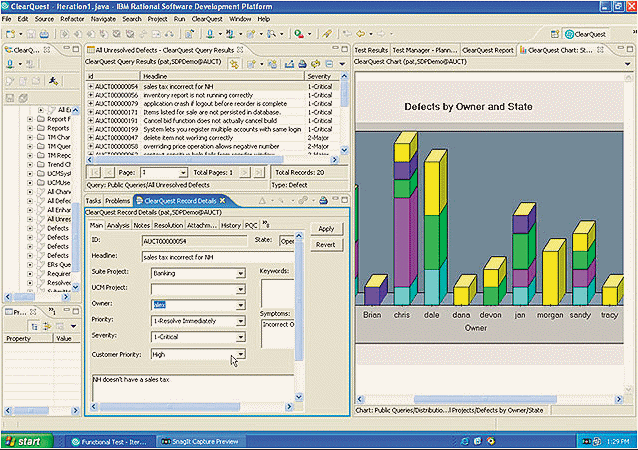Open the Priority dropdown
638x450 pixels.
click(x=240, y=321)
